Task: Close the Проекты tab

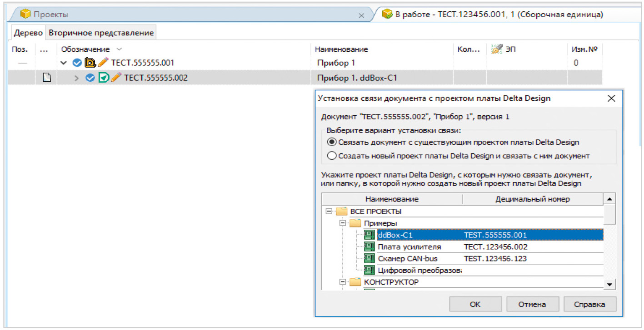Action: [361, 15]
